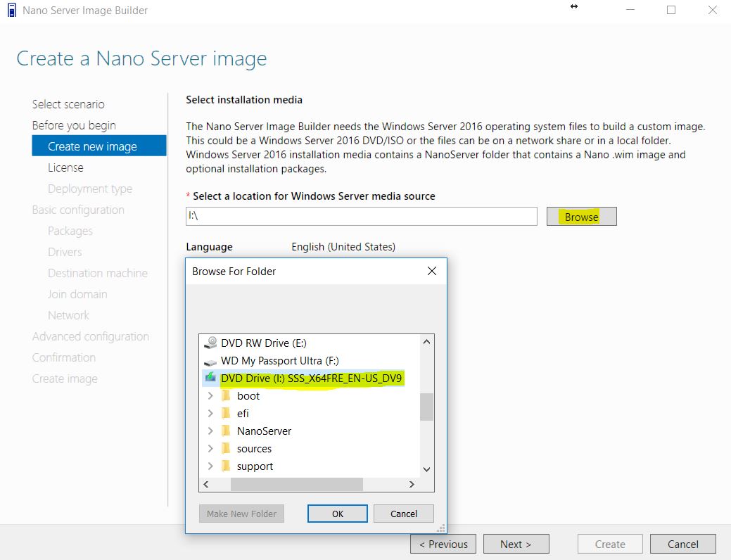Image resolution: width=731 pixels, height=560 pixels.
Task: Open the Network step
Action: [68, 315]
